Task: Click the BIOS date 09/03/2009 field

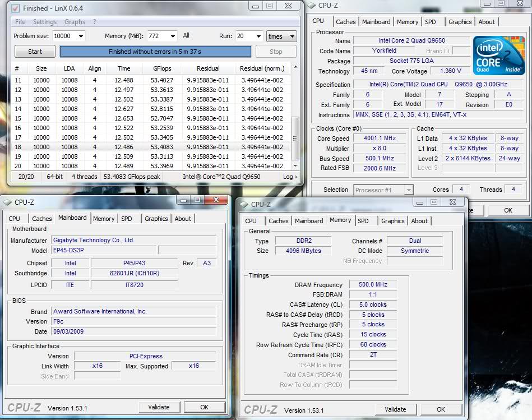Action: (133, 332)
